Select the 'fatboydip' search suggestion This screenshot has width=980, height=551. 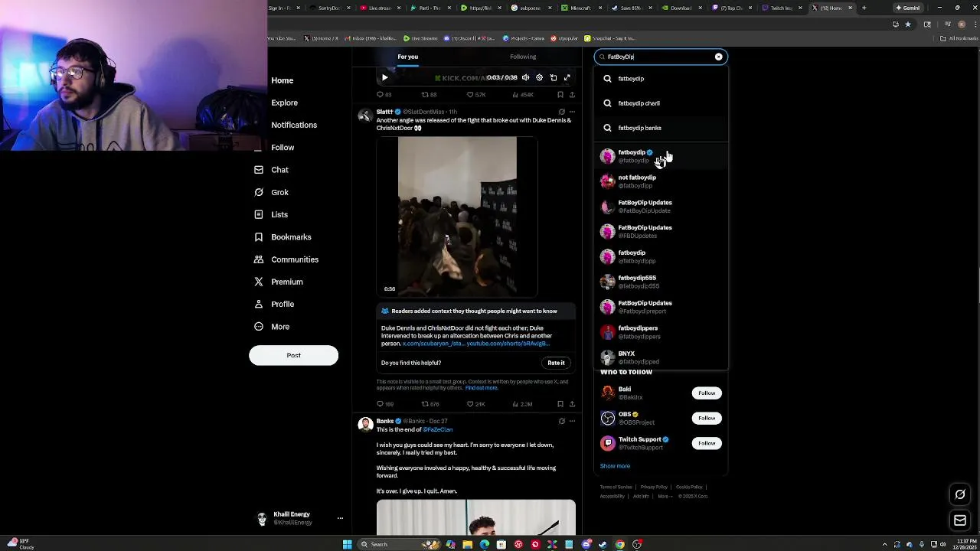pyautogui.click(x=661, y=79)
